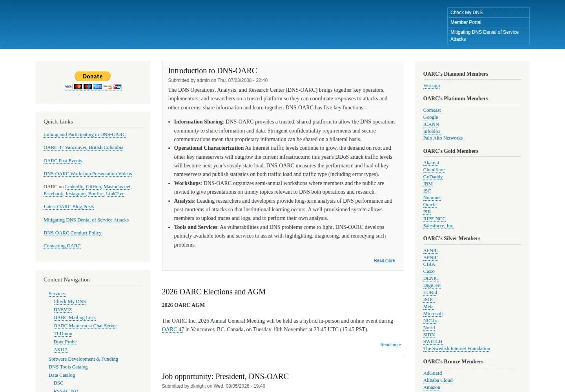Image resolution: width=565 pixels, height=392 pixels.
Task: Select Services in Content Navigation
Action: (57, 294)
